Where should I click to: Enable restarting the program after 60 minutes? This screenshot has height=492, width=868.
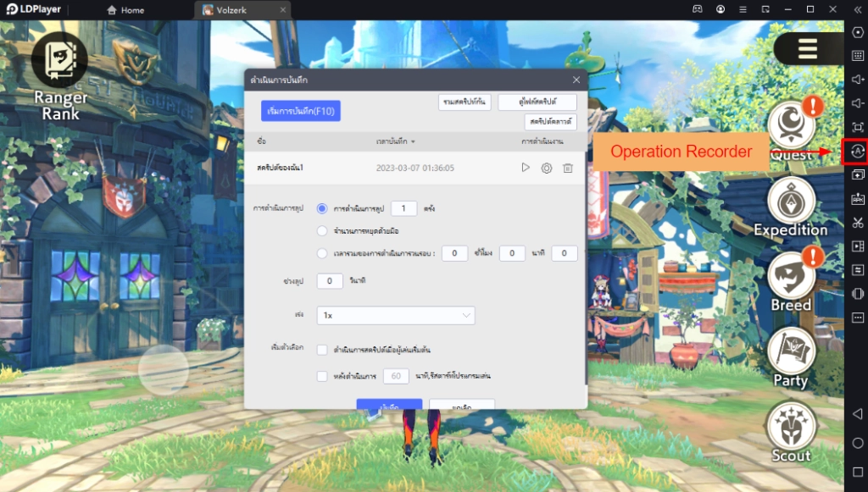(x=320, y=376)
